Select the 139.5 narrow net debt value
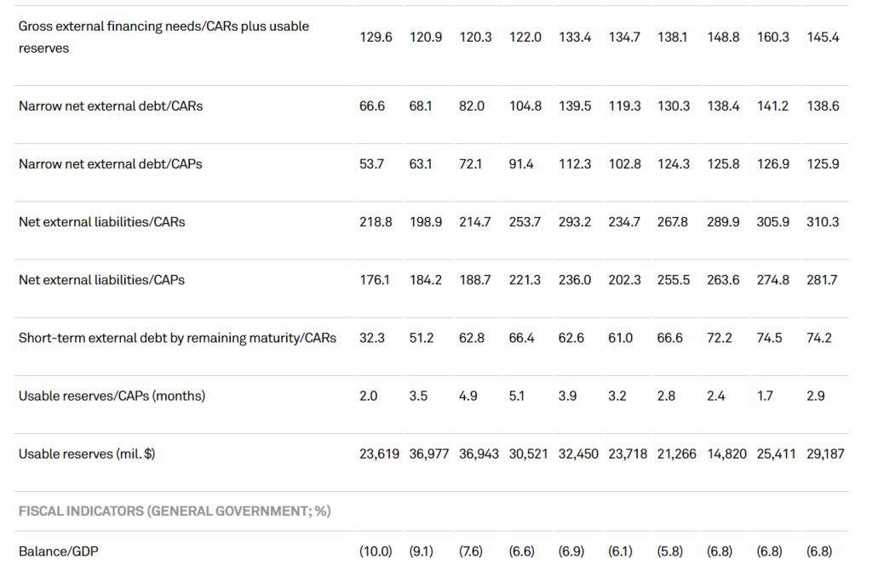Image resolution: width=872 pixels, height=588 pixels. pyautogui.click(x=575, y=106)
